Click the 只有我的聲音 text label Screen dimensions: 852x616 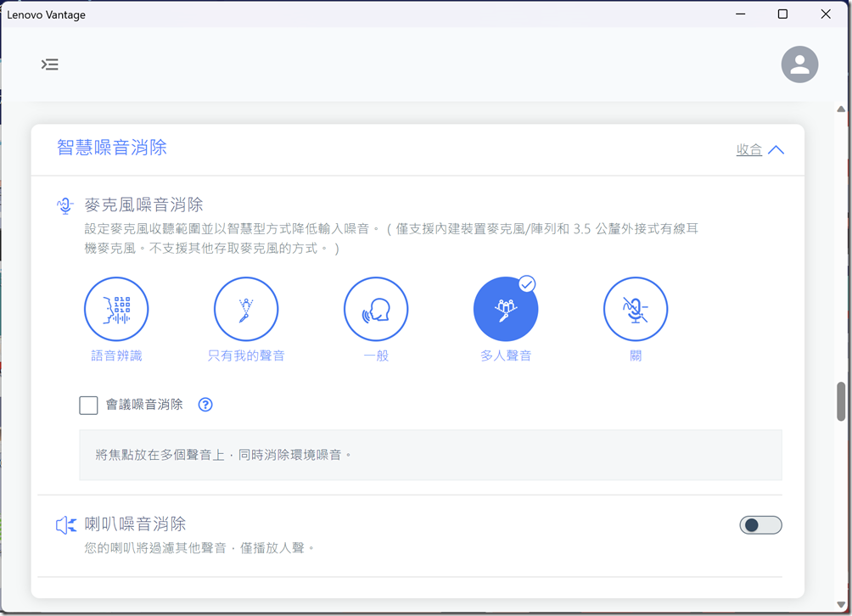tap(246, 356)
